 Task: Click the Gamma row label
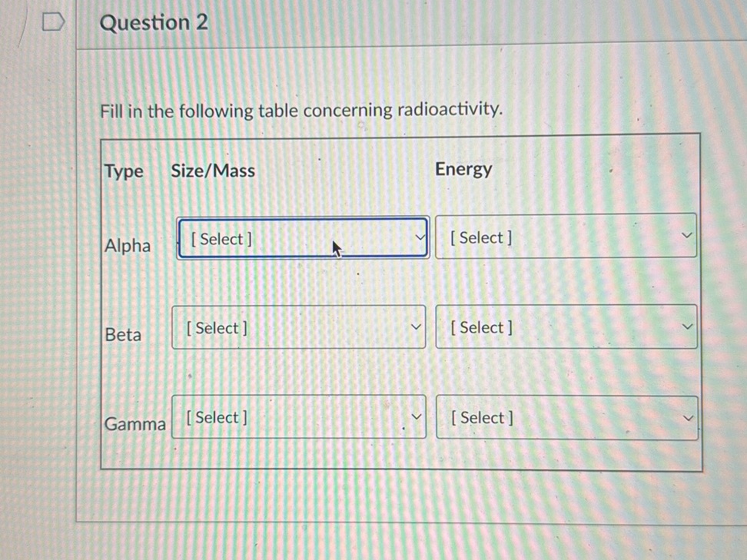134,424
